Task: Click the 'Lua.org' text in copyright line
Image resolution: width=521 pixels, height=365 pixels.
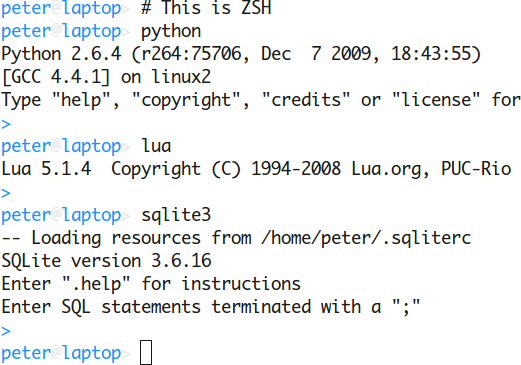Action: coord(386,169)
